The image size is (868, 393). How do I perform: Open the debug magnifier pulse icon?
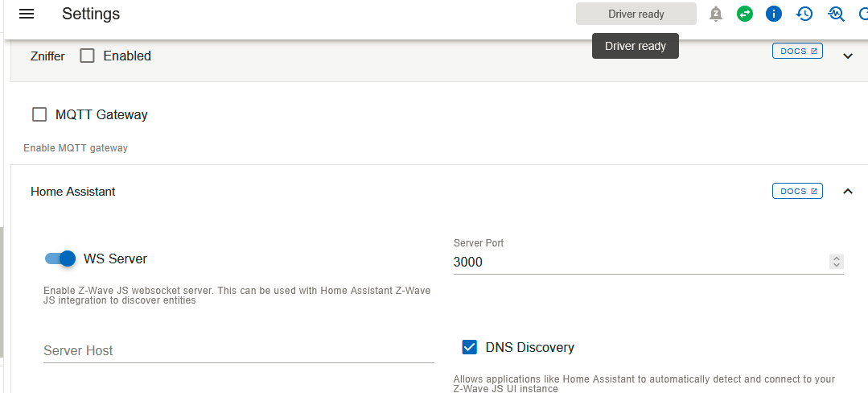[836, 14]
